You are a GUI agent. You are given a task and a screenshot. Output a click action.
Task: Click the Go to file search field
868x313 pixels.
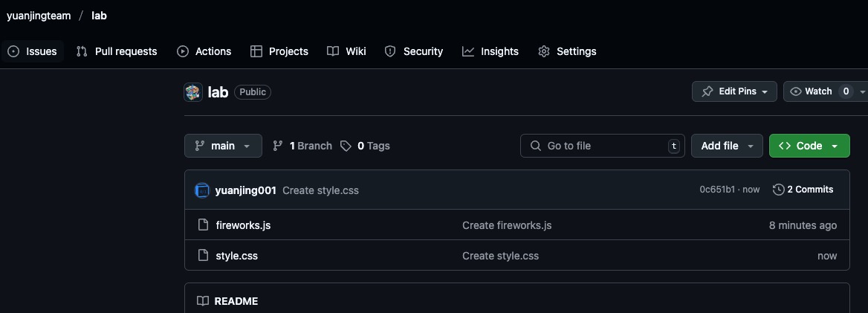(x=602, y=146)
